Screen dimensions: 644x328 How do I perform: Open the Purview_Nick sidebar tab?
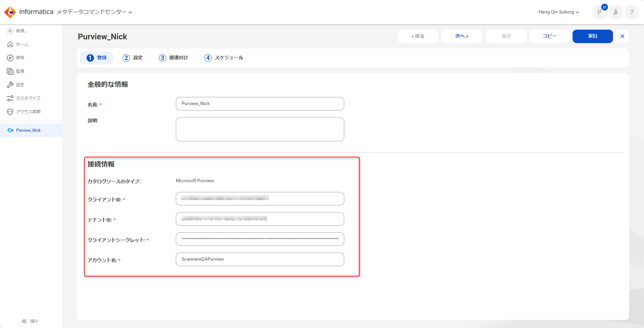(x=31, y=130)
